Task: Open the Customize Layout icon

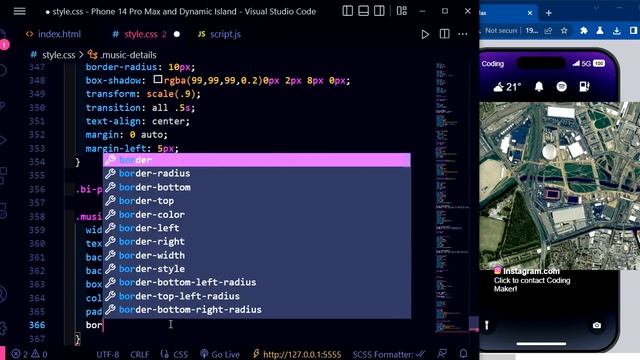Action: (402, 11)
